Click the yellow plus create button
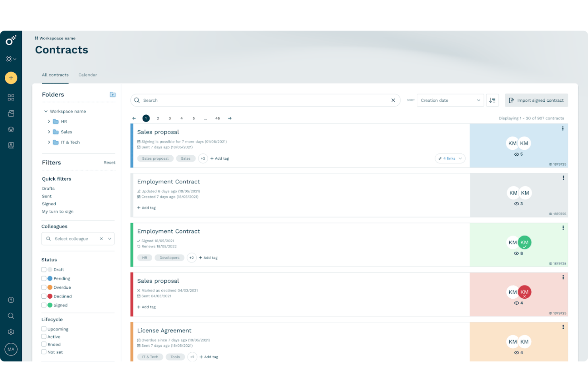Viewport: 588px width, 392px height. 11,78
